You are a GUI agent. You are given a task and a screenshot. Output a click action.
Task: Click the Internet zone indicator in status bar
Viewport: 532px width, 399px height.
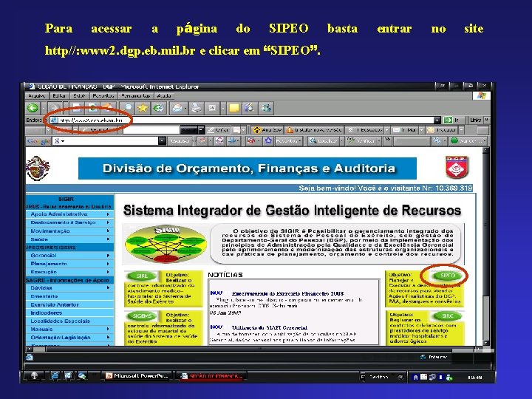click(434, 357)
